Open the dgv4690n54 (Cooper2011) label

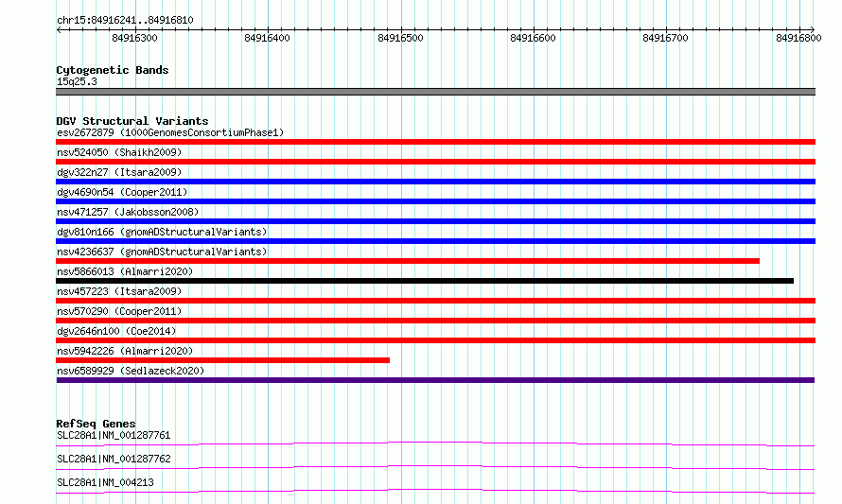tap(122, 192)
